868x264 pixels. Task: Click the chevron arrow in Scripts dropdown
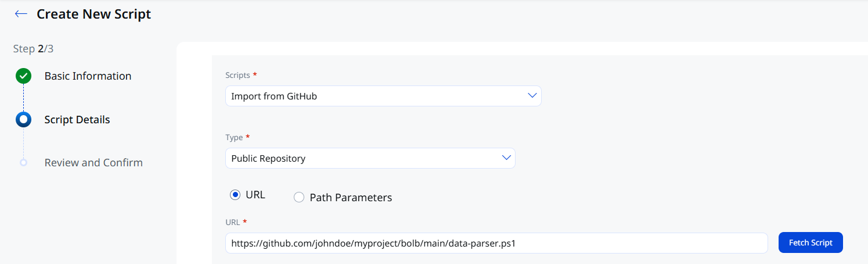532,96
